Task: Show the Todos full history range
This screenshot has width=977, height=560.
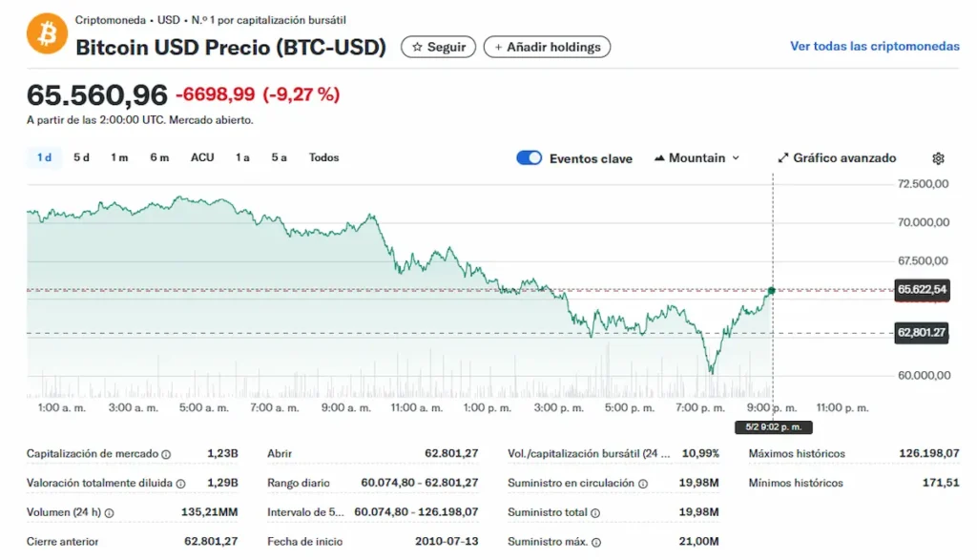Action: pyautogui.click(x=323, y=157)
